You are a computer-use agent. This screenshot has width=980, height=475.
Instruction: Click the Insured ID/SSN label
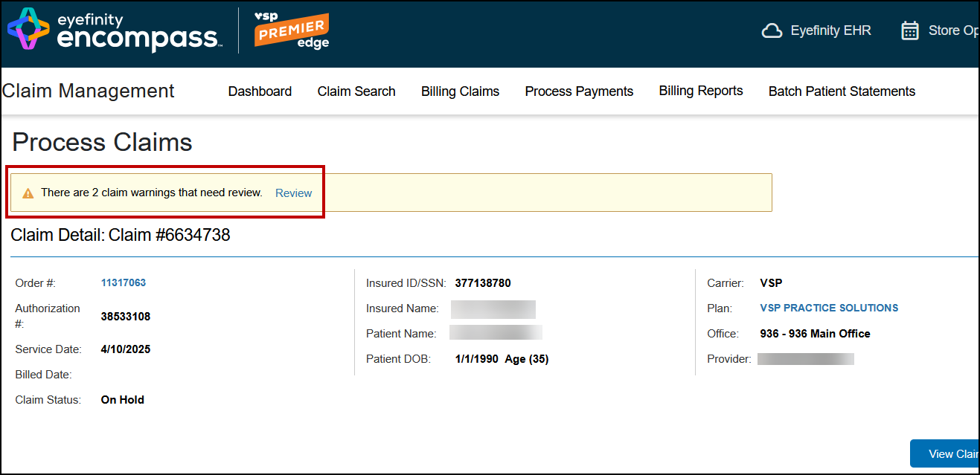tap(406, 283)
